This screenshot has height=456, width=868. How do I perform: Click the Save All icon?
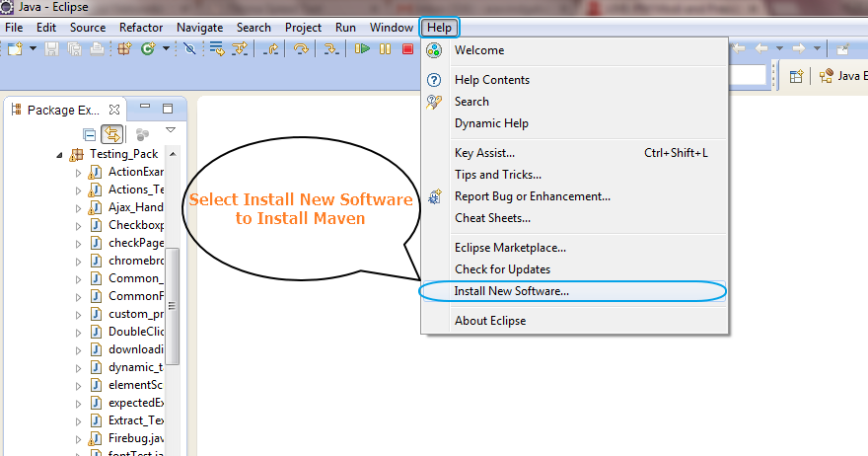click(74, 49)
